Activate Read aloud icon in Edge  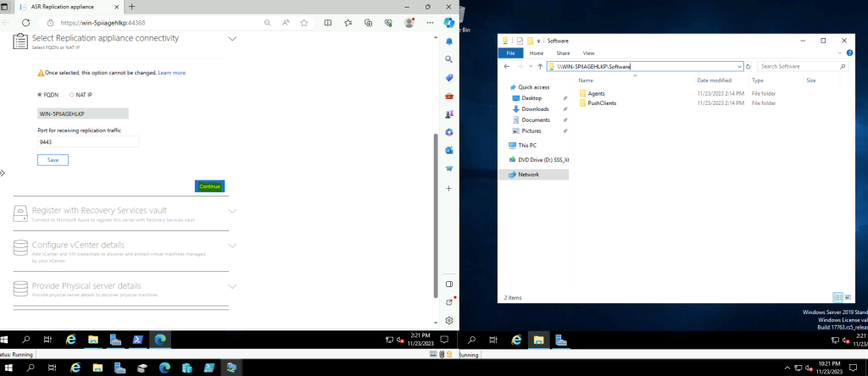[x=286, y=23]
